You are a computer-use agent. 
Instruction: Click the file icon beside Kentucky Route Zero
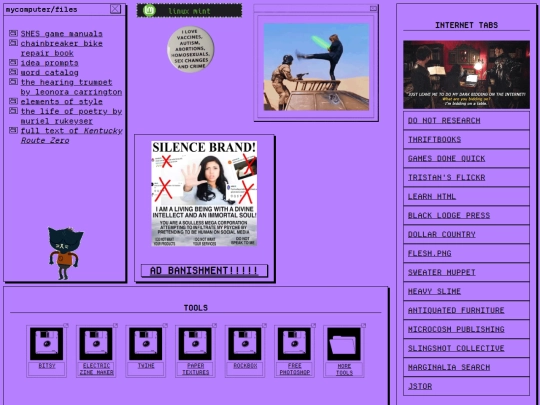coord(13,130)
